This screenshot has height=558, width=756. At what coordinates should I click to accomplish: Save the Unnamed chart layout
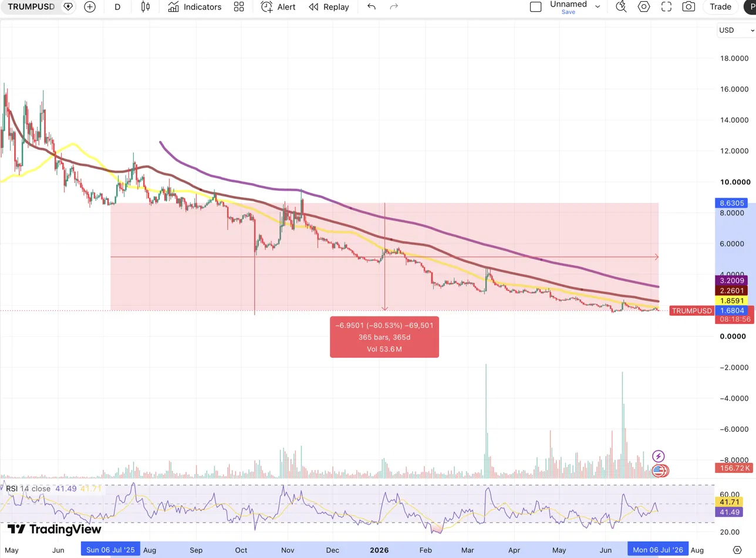568,12
